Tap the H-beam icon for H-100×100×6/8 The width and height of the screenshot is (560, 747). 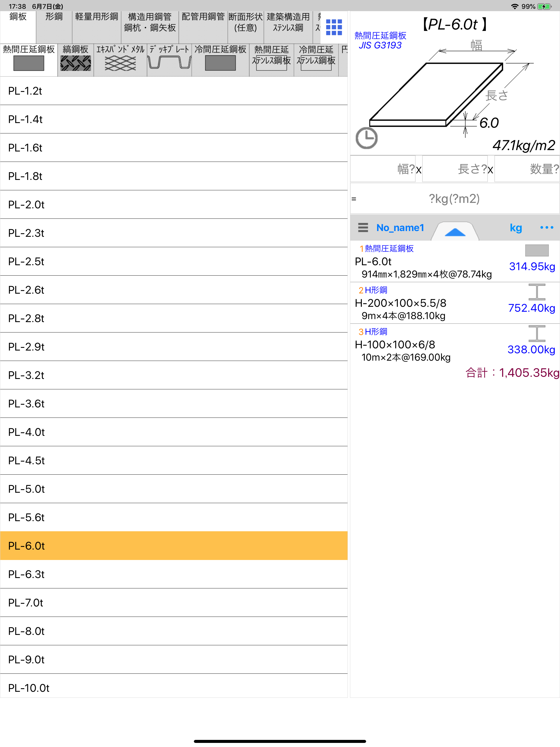pyautogui.click(x=537, y=333)
